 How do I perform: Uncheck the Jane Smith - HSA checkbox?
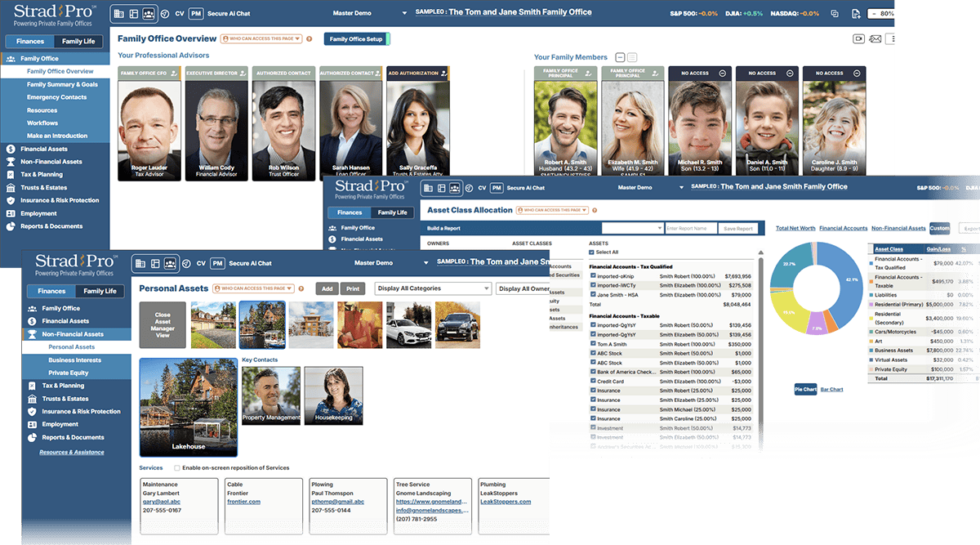pyautogui.click(x=593, y=295)
